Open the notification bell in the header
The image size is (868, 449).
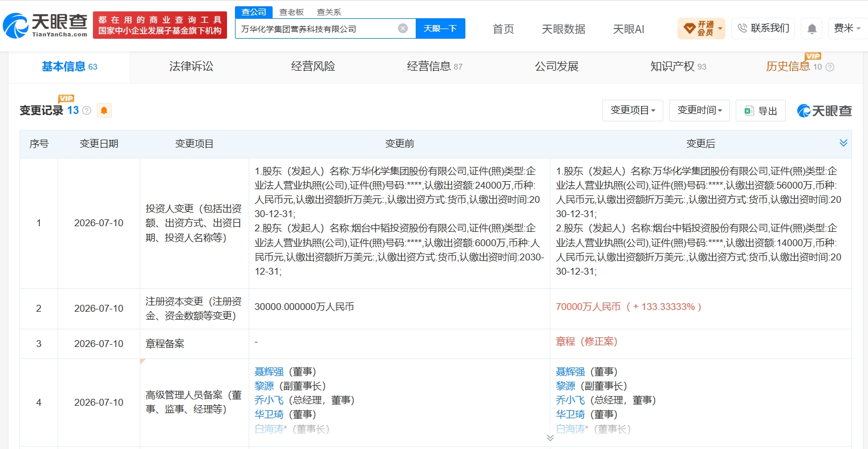pyautogui.click(x=812, y=28)
